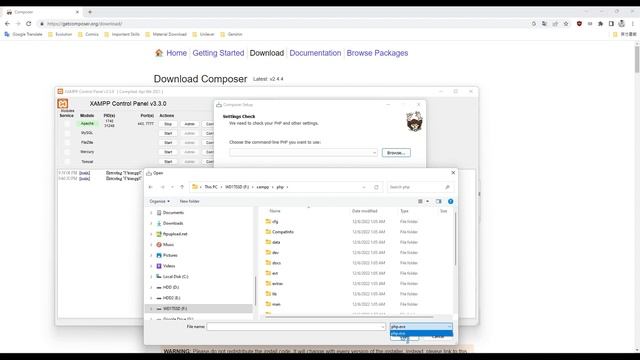This screenshot has width=640, height=360.
Task: Click Browse in Composer Setup
Action: (396, 153)
